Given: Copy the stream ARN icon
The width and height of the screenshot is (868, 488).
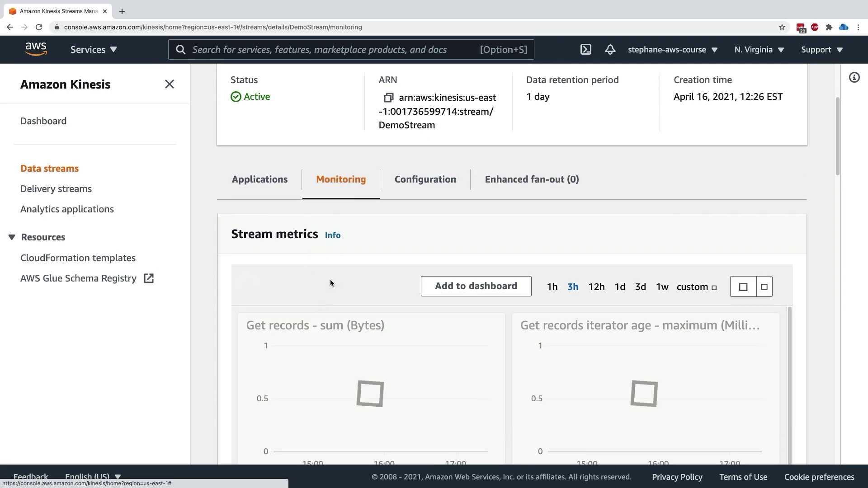Looking at the screenshot, I should [388, 98].
